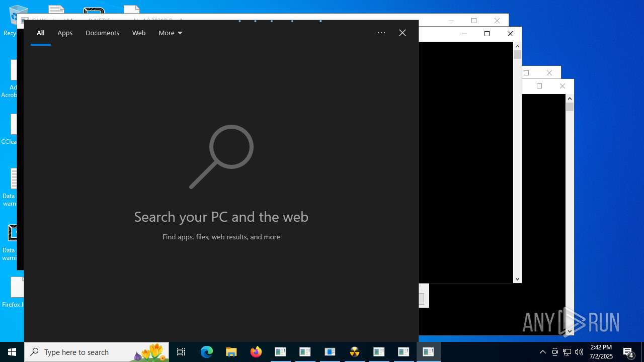Screen dimensions: 644x362
Task: Click the Type here to search box
Action: coord(97,352)
